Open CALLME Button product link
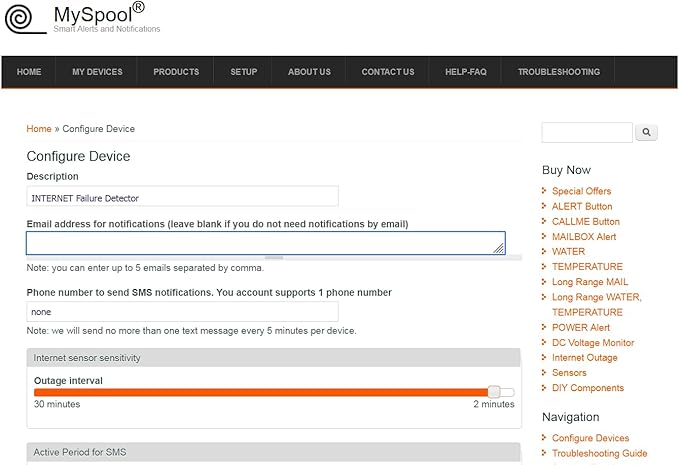 click(x=585, y=221)
